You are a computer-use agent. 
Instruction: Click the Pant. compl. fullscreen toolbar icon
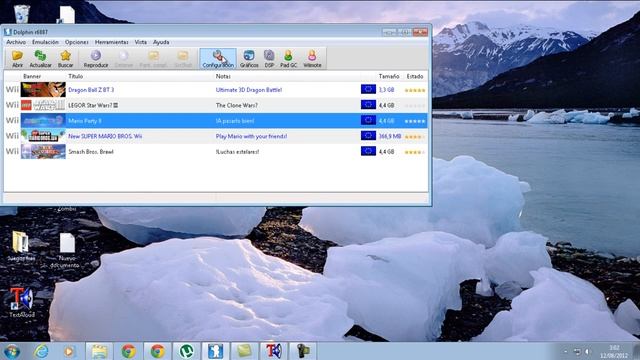pyautogui.click(x=153, y=58)
